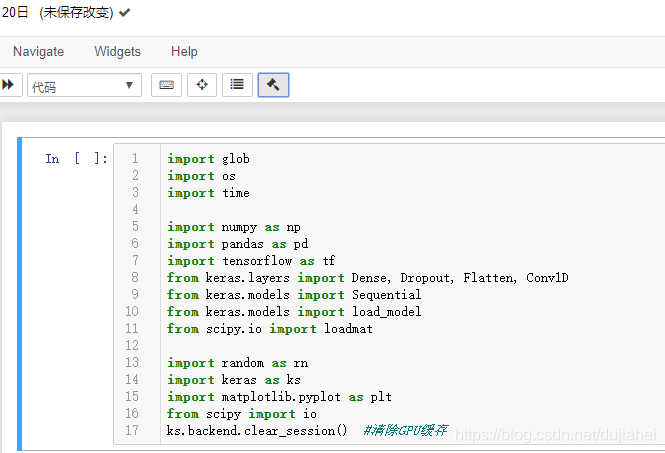Click the line 'from scipy import io'
This screenshot has width=665, height=453.
pyautogui.click(x=242, y=414)
